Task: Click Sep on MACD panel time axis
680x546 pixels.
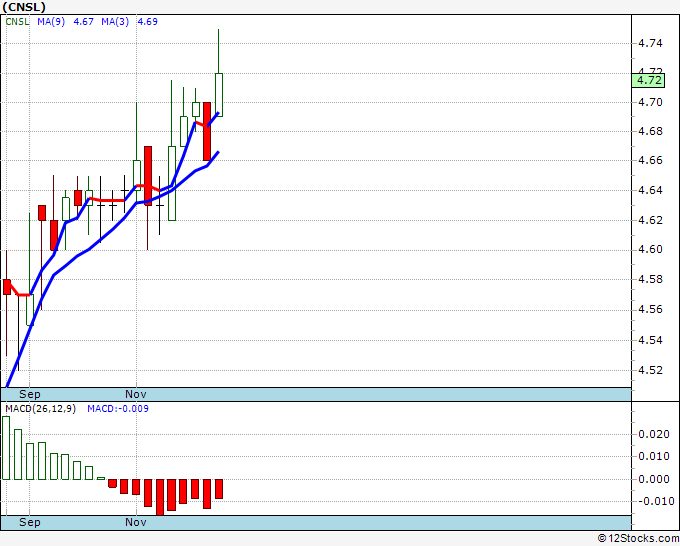Action: click(29, 522)
